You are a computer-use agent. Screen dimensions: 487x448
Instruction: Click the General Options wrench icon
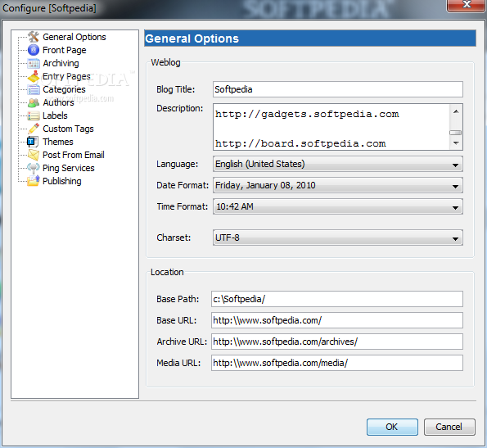click(34, 37)
